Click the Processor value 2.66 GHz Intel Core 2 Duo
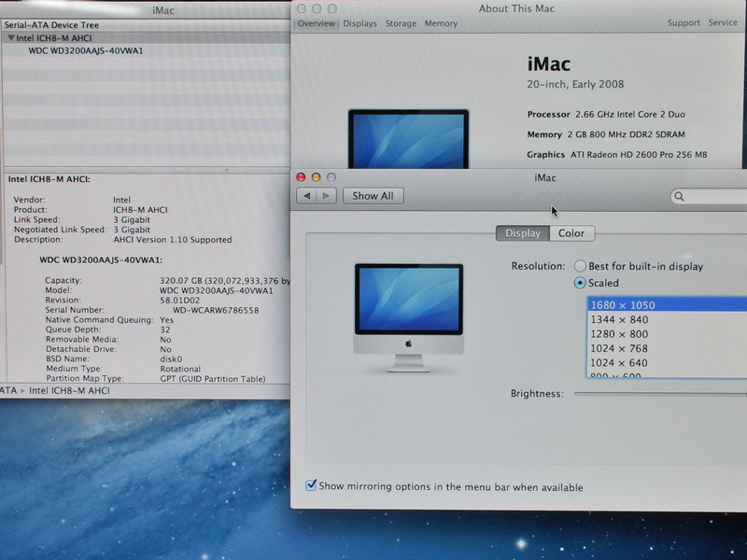Viewport: 747px width, 560px height. point(629,114)
